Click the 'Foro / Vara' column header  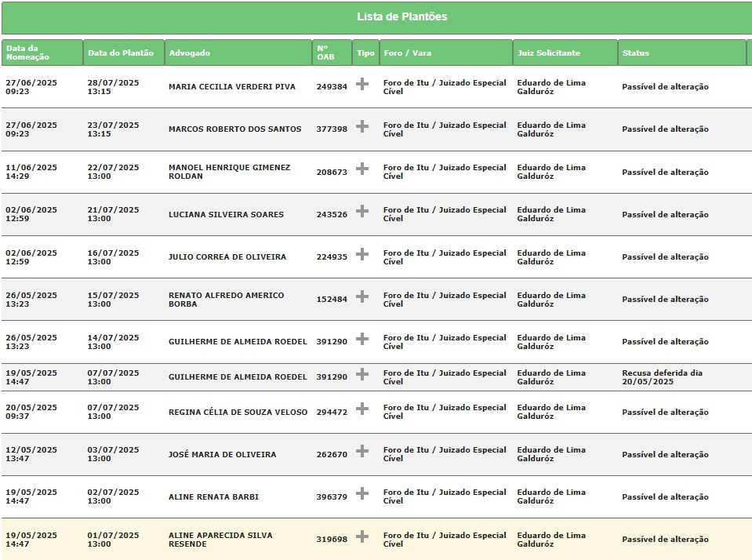click(408, 53)
